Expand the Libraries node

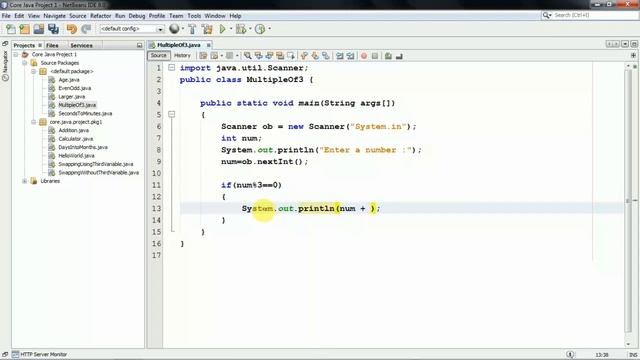(x=25, y=181)
